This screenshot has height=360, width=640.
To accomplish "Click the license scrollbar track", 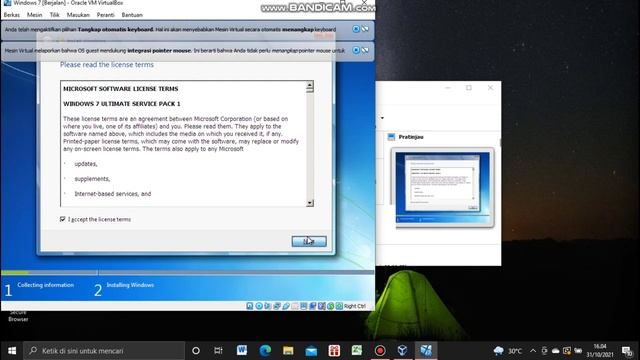I will [310, 147].
